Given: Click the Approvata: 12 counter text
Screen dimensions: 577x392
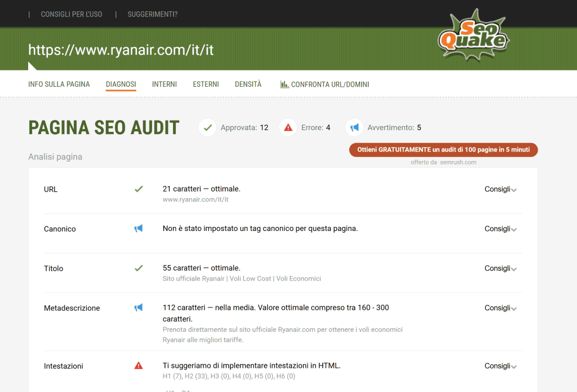Looking at the screenshot, I should 245,128.
